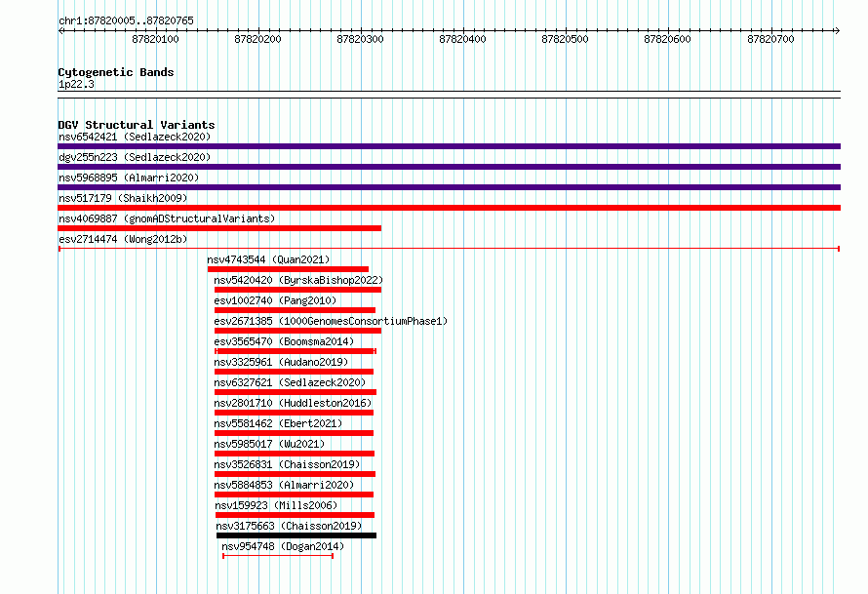This screenshot has width=868, height=594.
Task: Open the nsv3325961 (Audano2019) label
Action: 281,362
